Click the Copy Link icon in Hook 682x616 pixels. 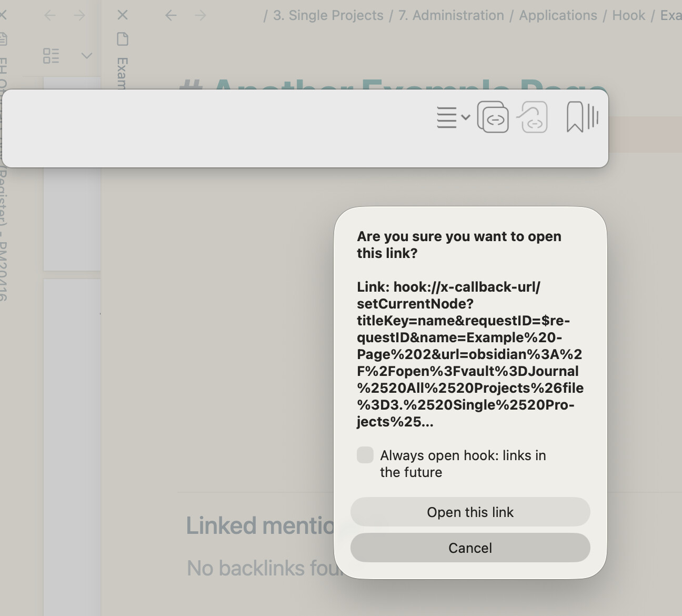click(493, 117)
